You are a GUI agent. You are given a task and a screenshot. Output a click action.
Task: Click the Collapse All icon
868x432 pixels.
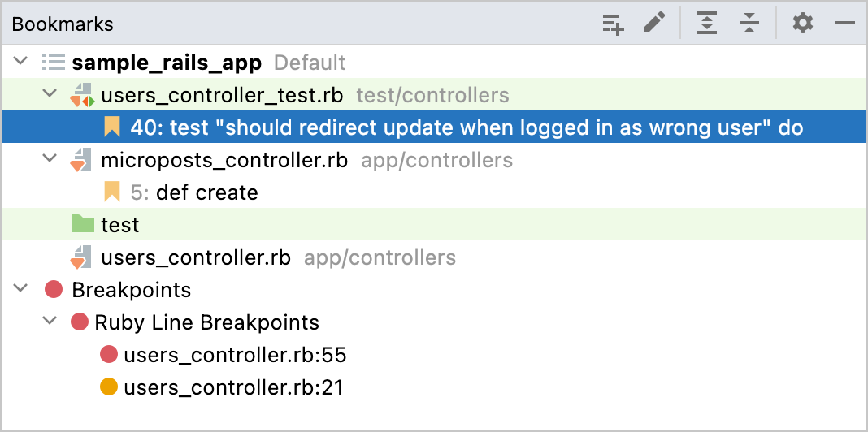(749, 24)
